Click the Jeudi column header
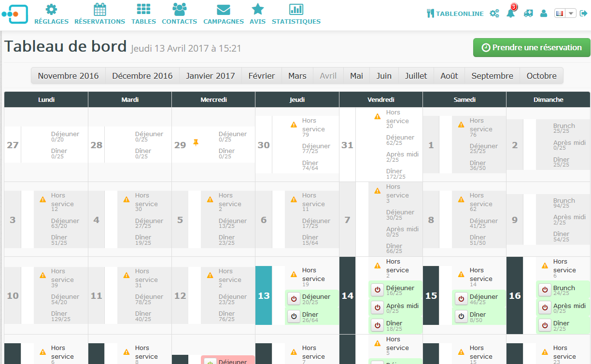The image size is (591, 364). pyautogui.click(x=297, y=99)
